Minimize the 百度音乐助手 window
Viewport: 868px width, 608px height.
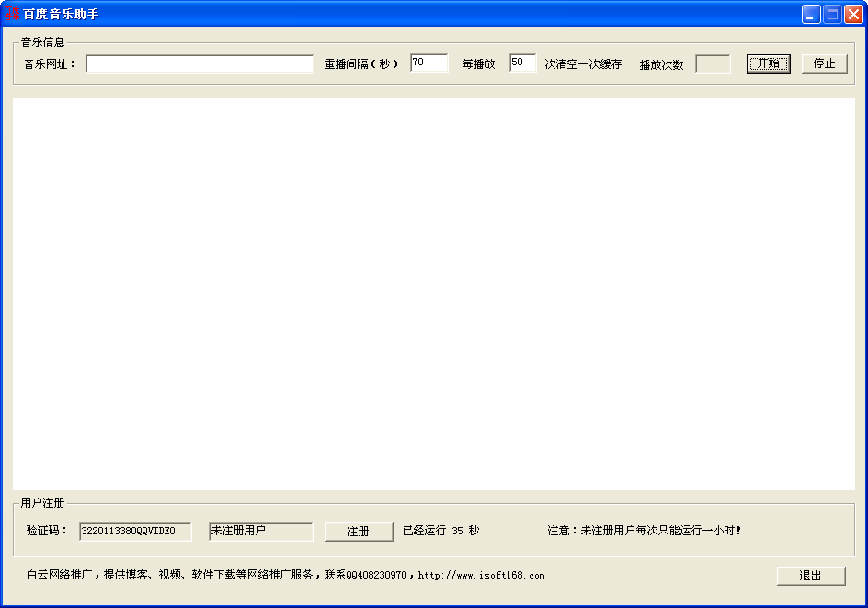click(x=811, y=15)
